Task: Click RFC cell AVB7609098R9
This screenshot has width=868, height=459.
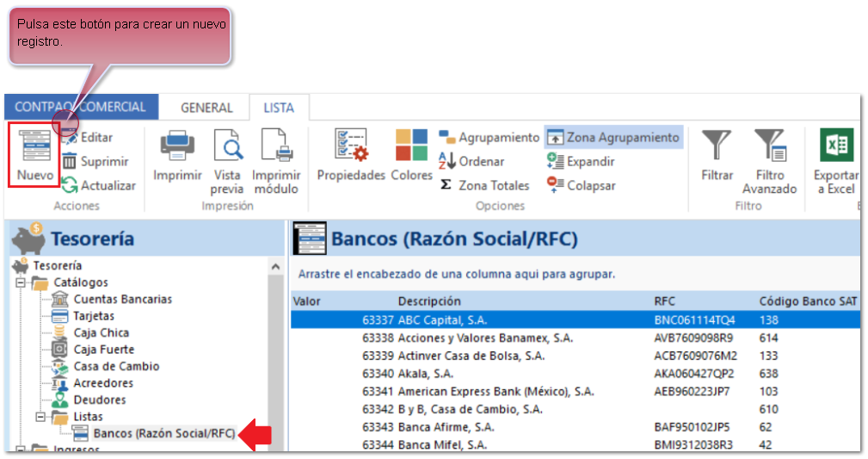Action: [693, 338]
